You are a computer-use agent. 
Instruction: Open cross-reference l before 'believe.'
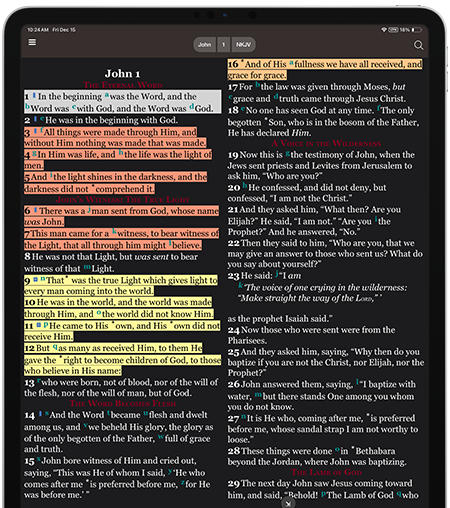coord(170,243)
